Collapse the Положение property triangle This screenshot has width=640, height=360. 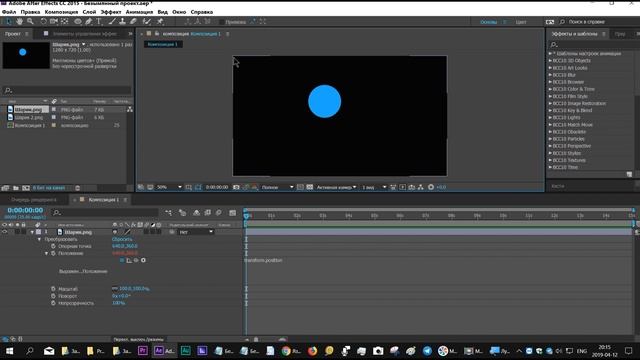tap(46, 253)
